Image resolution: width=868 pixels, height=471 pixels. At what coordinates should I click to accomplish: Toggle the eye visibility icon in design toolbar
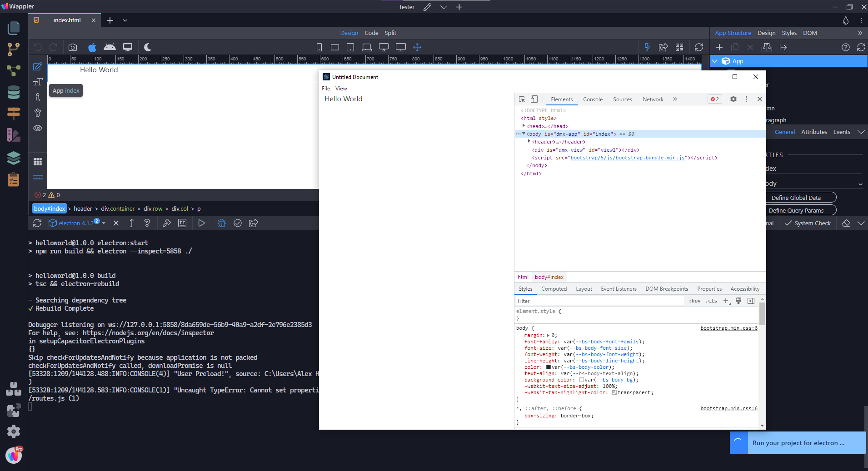point(38,128)
